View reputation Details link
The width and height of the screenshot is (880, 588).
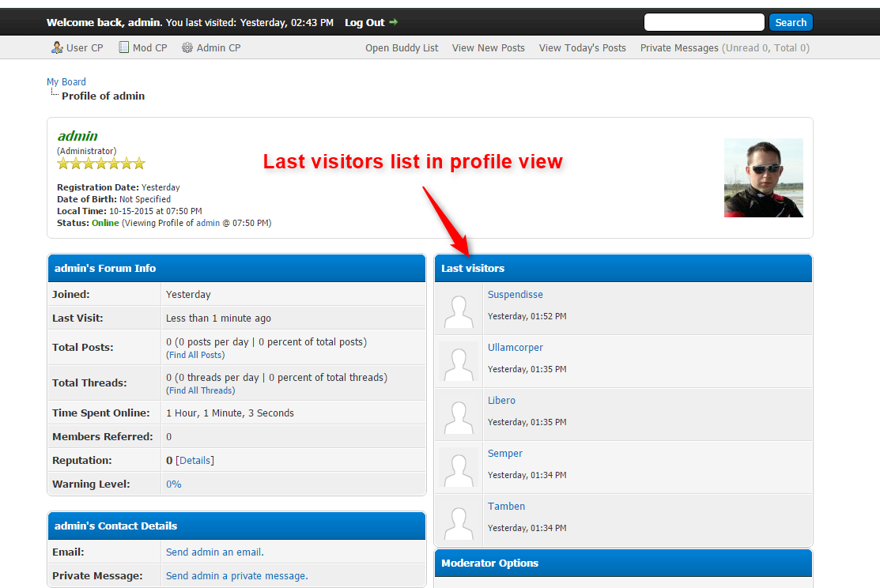point(195,460)
